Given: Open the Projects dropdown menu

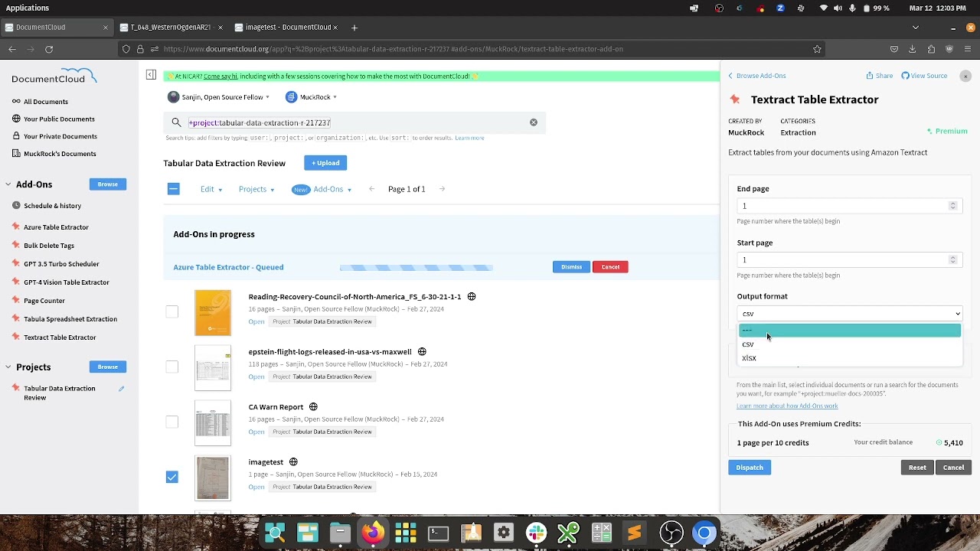Looking at the screenshot, I should 256,189.
